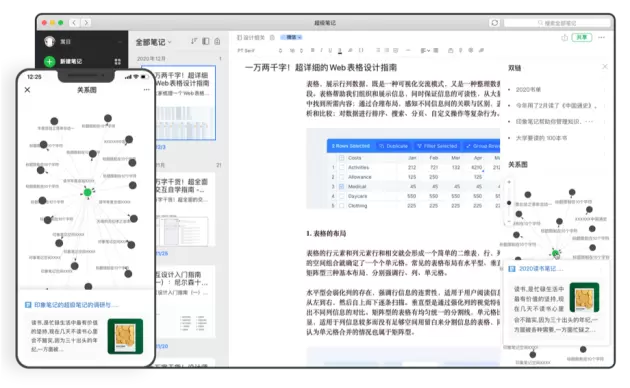
Task: Toggle italic formatting in editor toolbar
Action: [x=321, y=50]
